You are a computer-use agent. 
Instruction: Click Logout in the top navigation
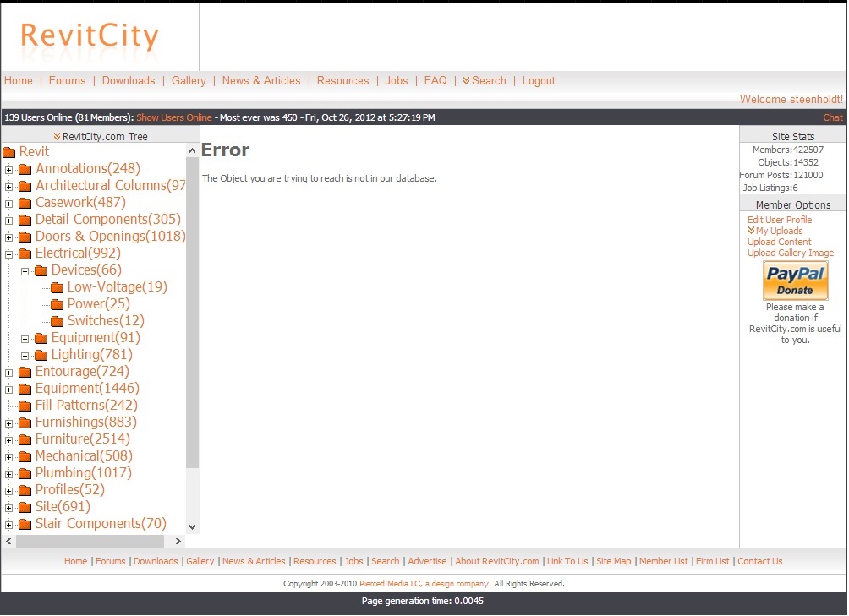coord(538,80)
